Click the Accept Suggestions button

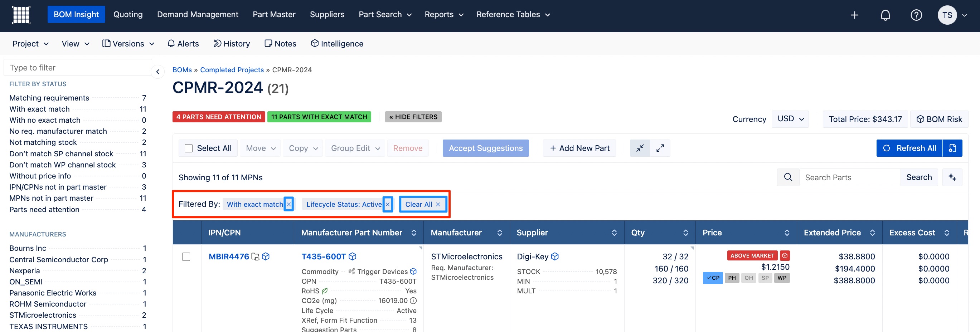485,148
